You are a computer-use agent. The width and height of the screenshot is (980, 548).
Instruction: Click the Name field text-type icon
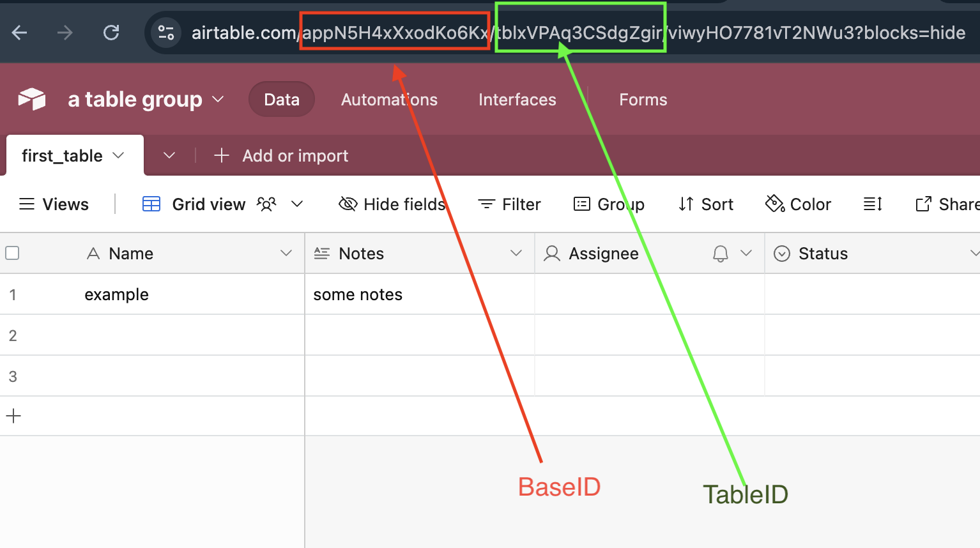(x=93, y=254)
